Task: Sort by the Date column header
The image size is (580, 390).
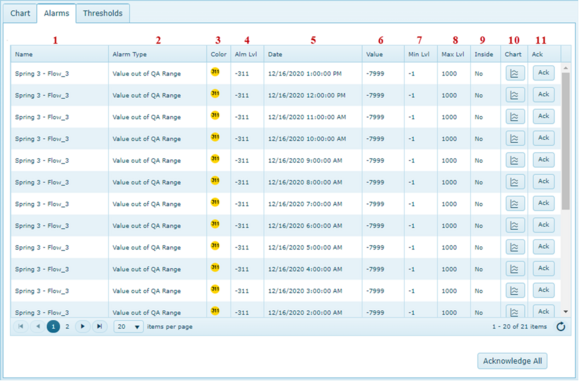Action: pyautogui.click(x=313, y=54)
